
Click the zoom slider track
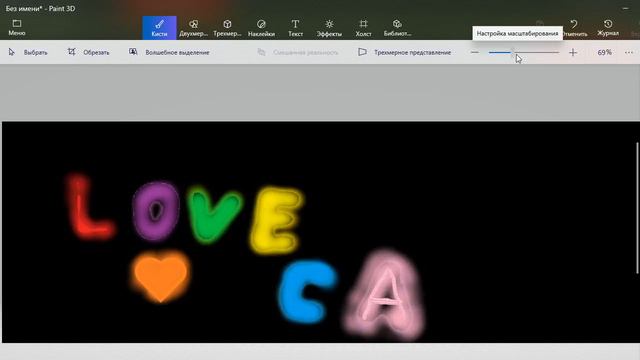tap(524, 52)
